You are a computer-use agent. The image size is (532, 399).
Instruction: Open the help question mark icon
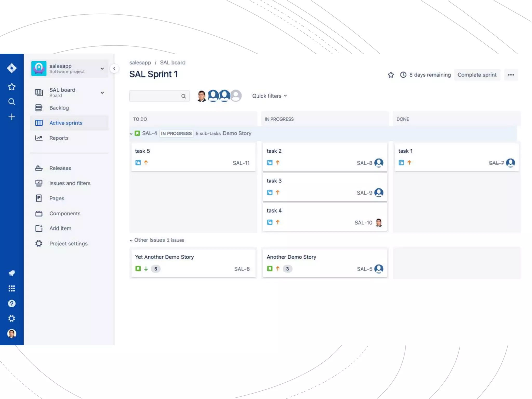pyautogui.click(x=12, y=303)
